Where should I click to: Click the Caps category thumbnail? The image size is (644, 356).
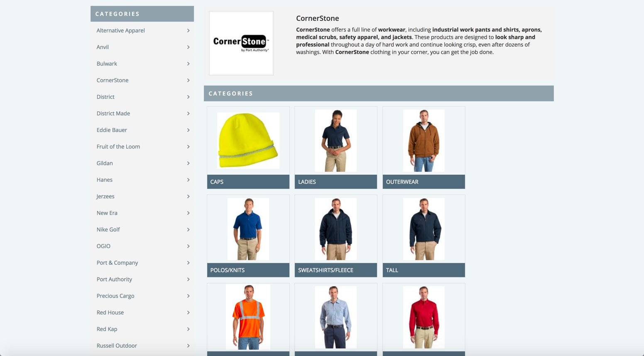[248, 140]
